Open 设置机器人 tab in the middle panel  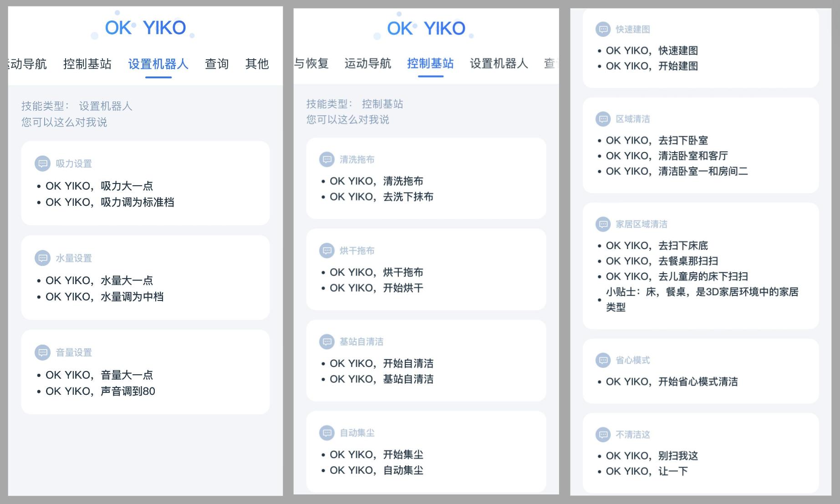pos(499,63)
